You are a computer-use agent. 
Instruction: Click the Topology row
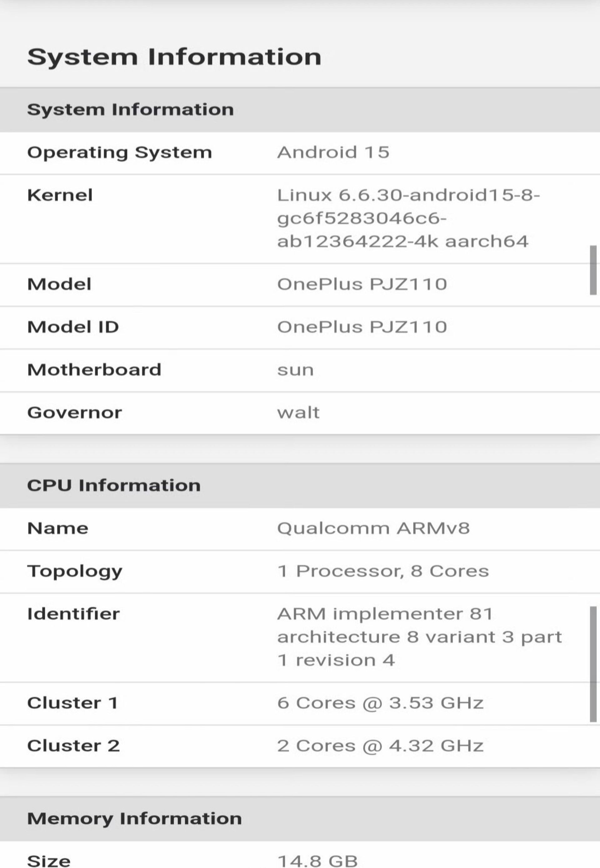(300, 572)
